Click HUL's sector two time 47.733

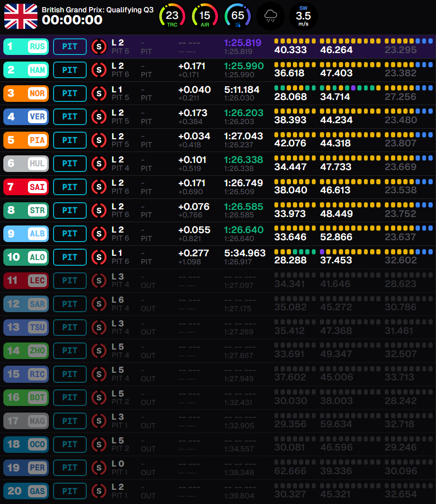pos(336,167)
